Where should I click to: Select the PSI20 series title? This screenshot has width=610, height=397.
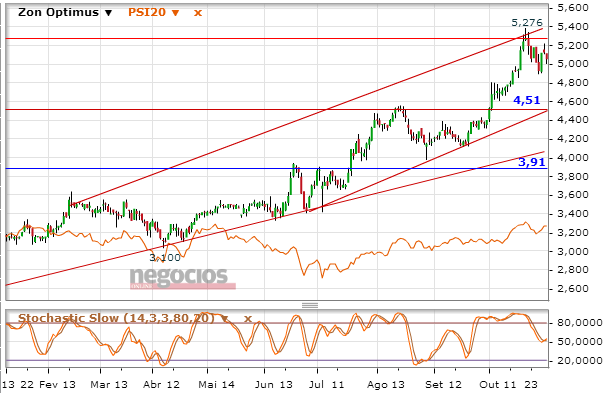click(x=147, y=12)
